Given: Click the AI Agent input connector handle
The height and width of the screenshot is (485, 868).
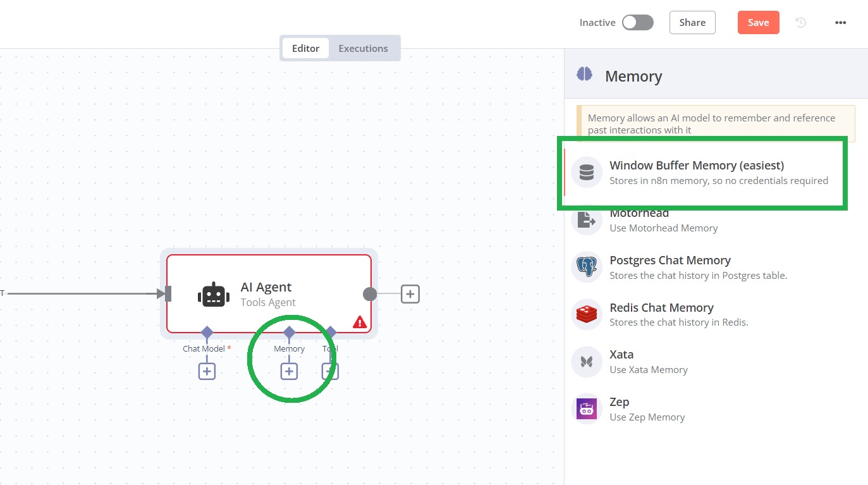Looking at the screenshot, I should [x=168, y=294].
